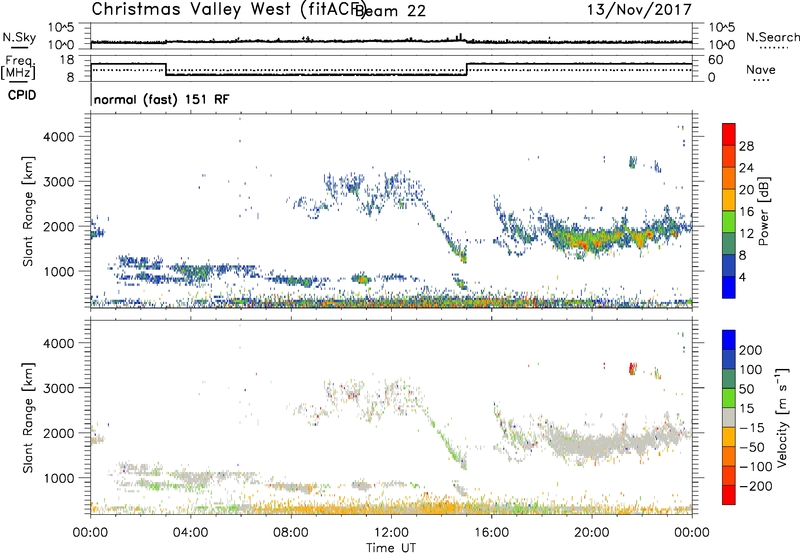Click the 'Nave' legend label
The height and width of the screenshot is (554, 800).
761,70
